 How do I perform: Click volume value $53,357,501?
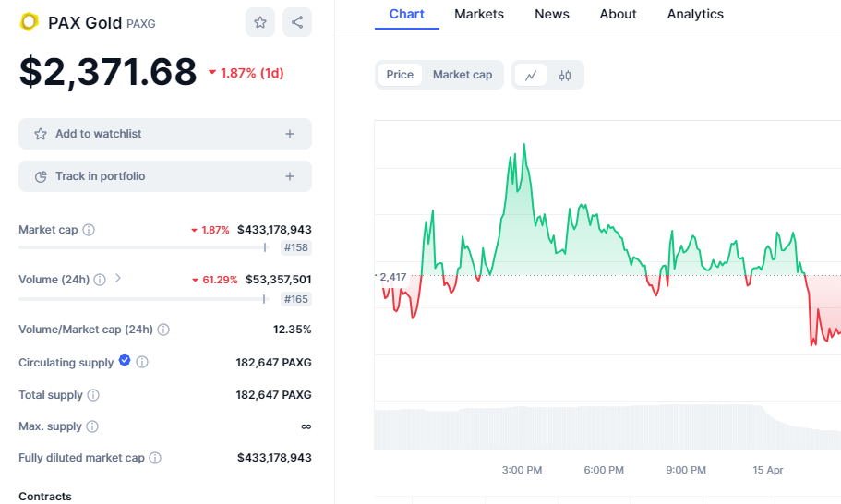point(279,280)
